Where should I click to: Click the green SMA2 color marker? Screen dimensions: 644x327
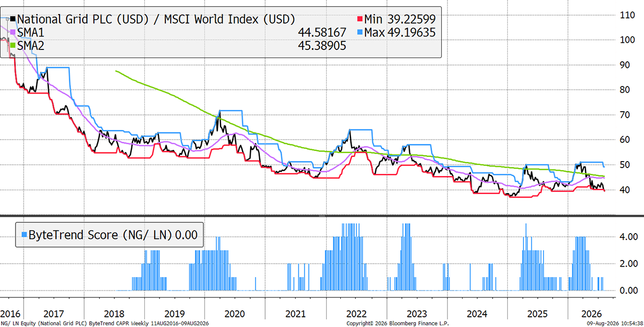click(13, 46)
